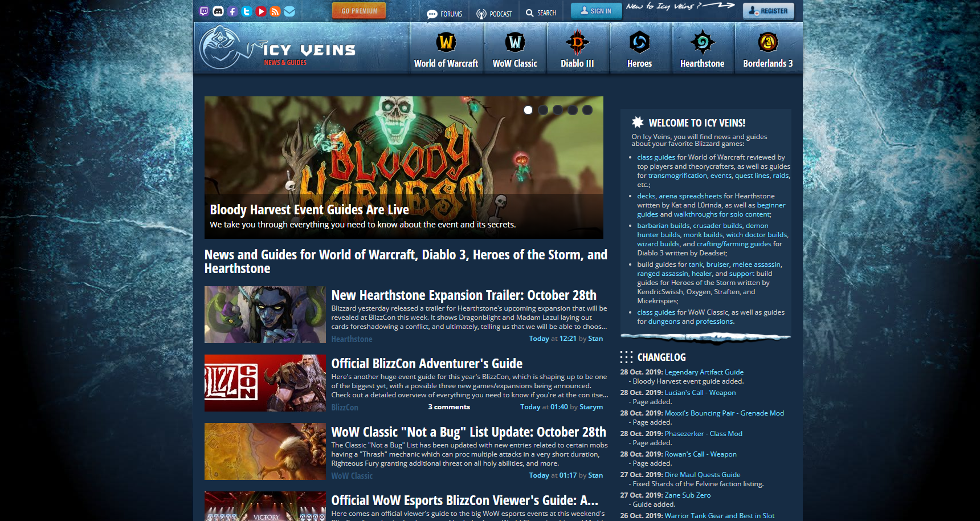This screenshot has width=980, height=521.
Task: Click the 'crafting/farming guides' link
Action: tap(734, 244)
